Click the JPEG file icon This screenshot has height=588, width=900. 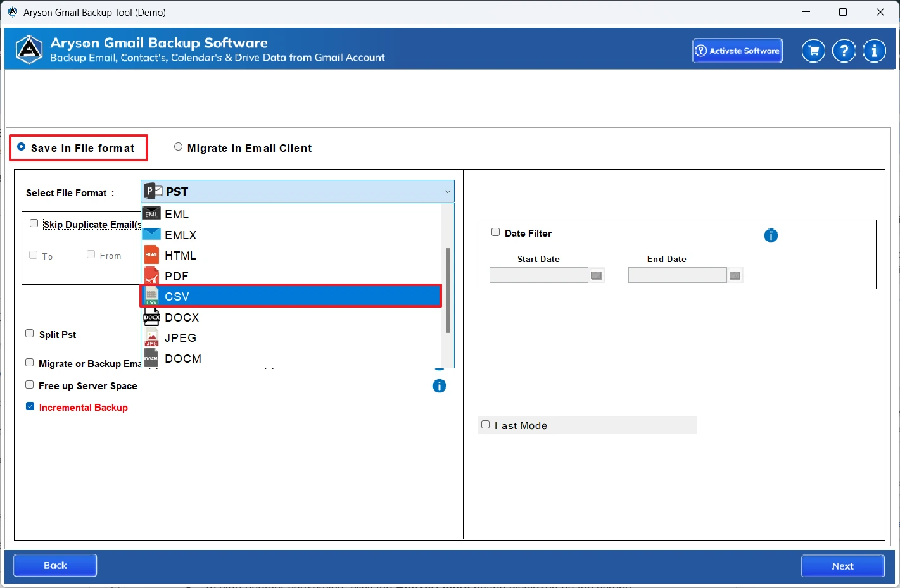tap(151, 337)
